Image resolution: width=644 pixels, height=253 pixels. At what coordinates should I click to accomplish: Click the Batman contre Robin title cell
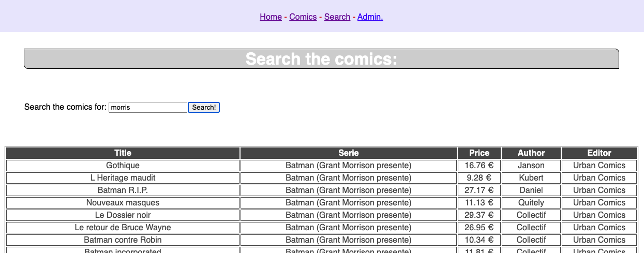123,240
